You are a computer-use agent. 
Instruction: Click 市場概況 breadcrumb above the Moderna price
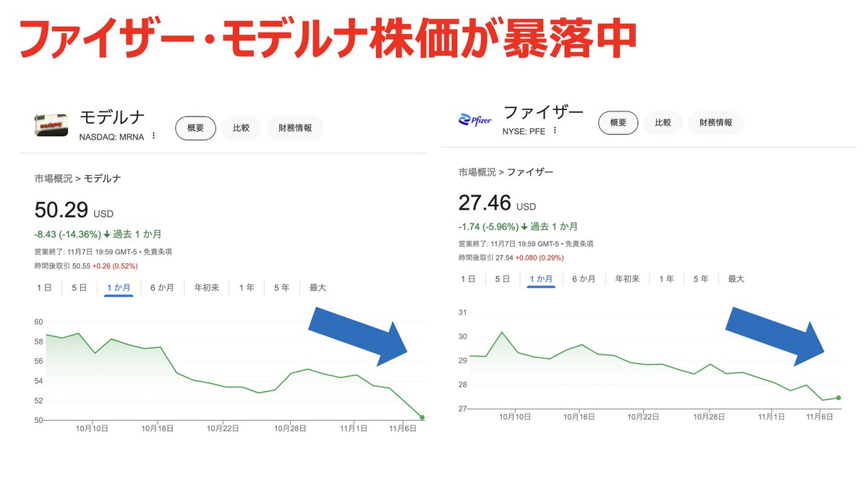point(54,178)
